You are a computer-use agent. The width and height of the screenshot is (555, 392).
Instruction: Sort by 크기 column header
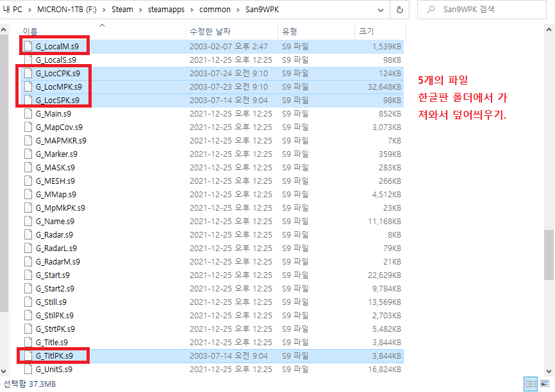tap(367, 31)
